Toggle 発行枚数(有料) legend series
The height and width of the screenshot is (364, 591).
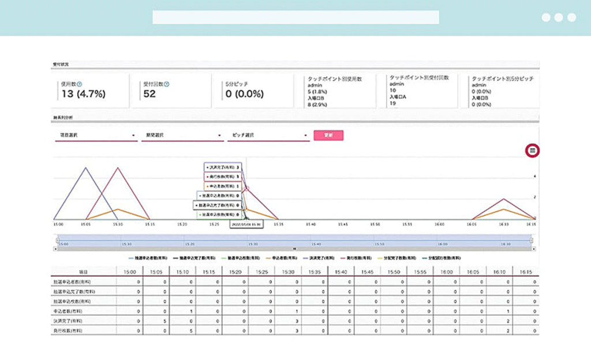point(356,258)
